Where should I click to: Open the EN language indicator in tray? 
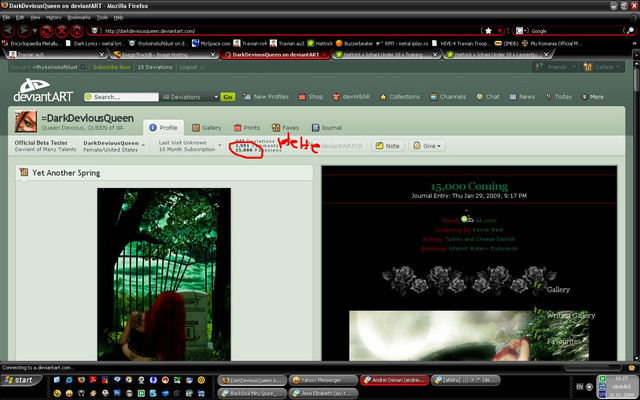click(580, 387)
